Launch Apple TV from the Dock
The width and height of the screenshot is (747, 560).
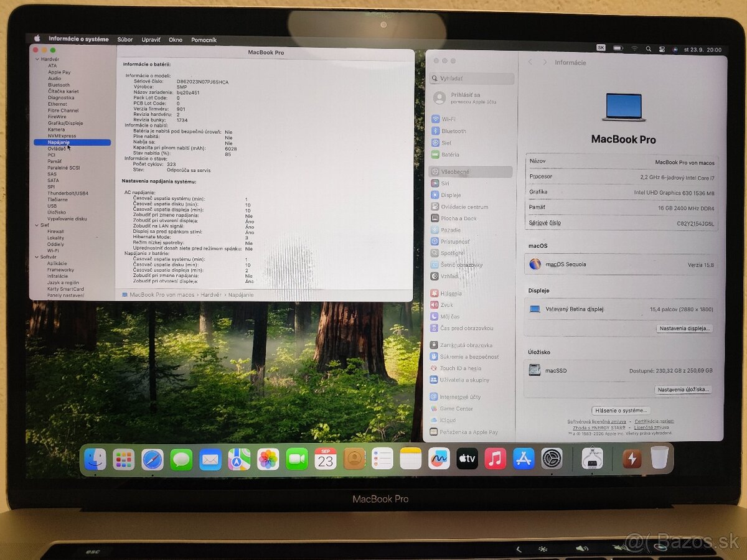467,459
